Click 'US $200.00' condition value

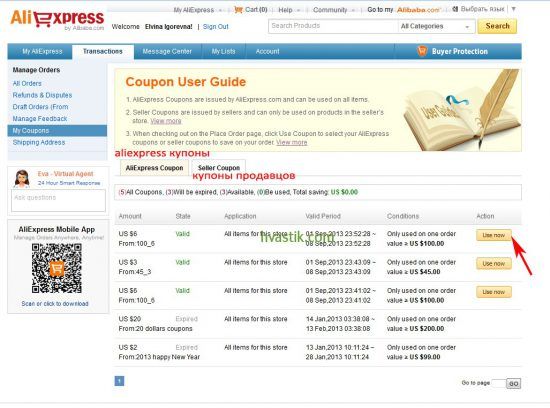(x=427, y=329)
